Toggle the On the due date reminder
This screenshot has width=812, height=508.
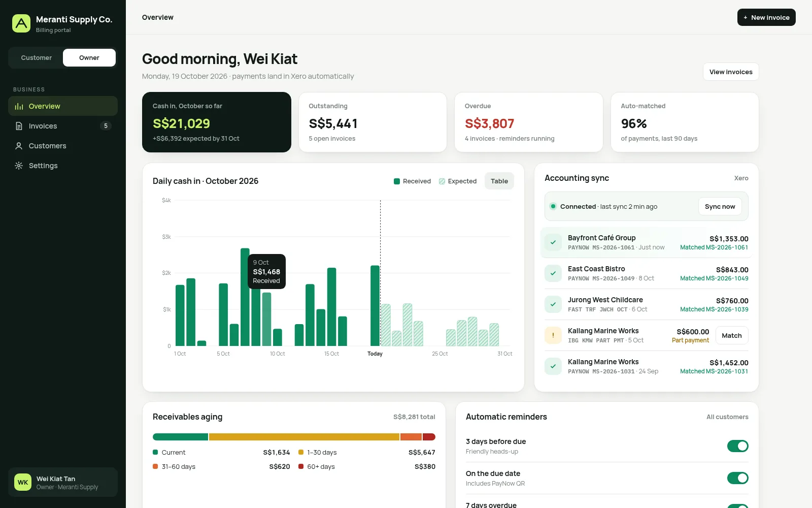737,478
